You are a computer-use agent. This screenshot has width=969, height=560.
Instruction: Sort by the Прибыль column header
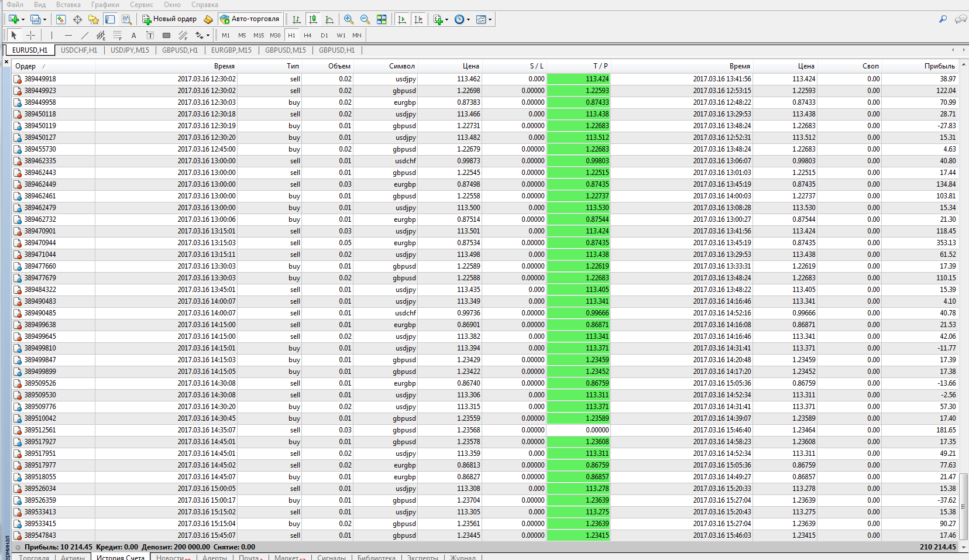coord(939,66)
